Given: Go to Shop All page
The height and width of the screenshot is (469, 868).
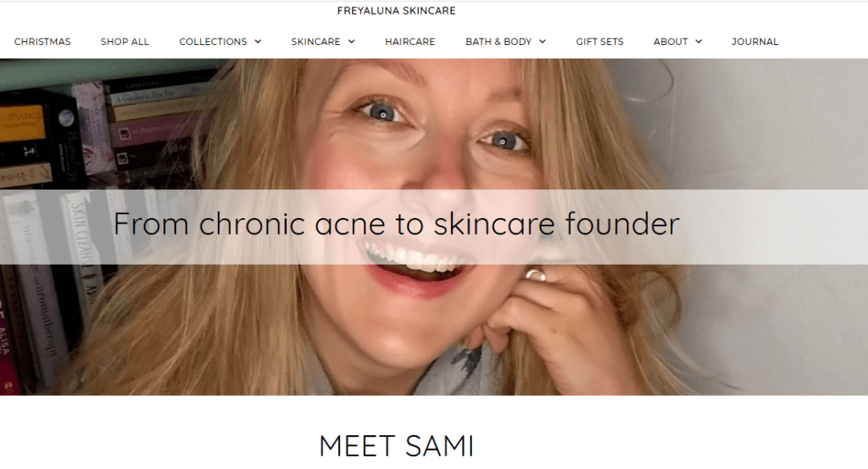Looking at the screenshot, I should [125, 42].
